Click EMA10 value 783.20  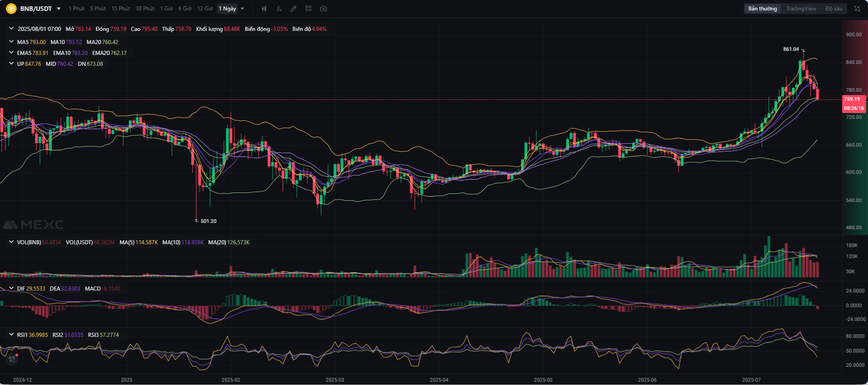80,53
